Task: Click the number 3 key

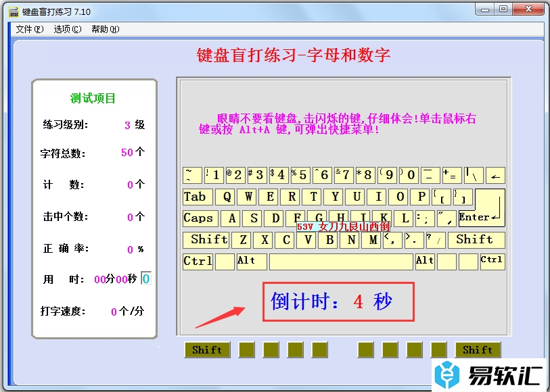Action: coord(258,176)
